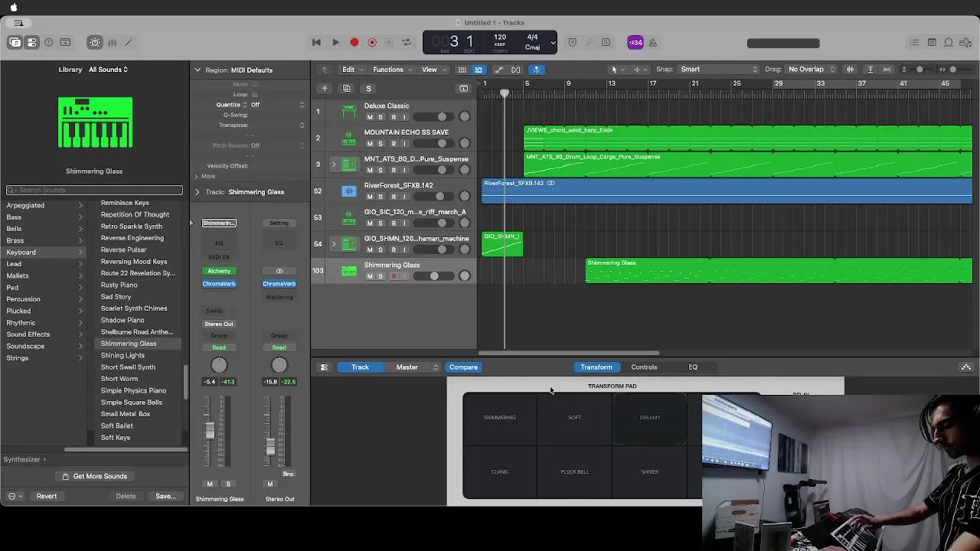Go to beginning of project
The image size is (980, 551).
pyautogui.click(x=316, y=43)
